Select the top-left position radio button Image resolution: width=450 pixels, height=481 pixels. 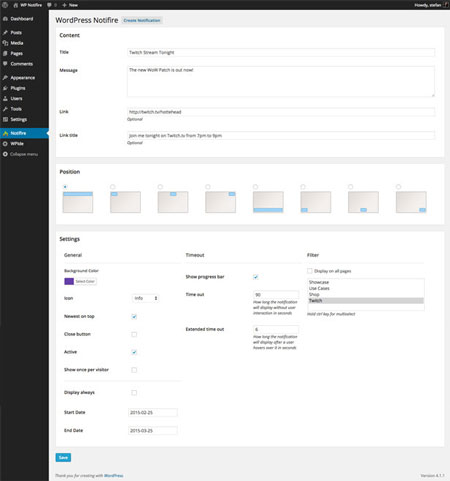113,187
